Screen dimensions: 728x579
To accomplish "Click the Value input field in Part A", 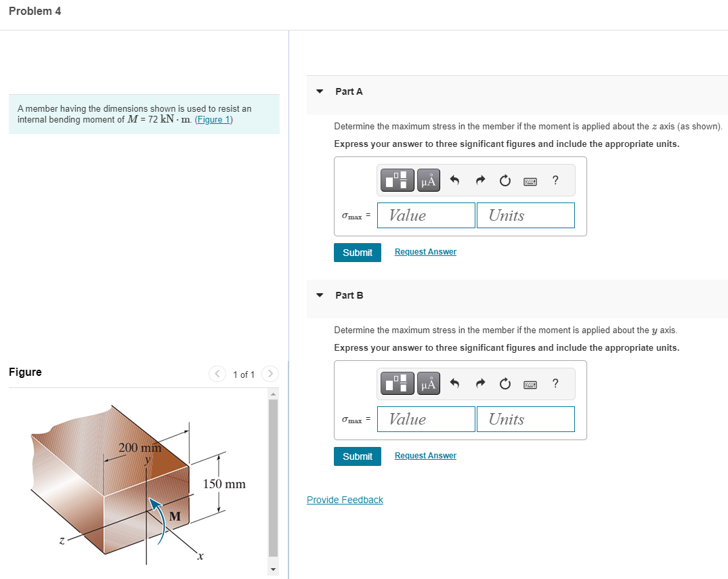I will coord(426,215).
